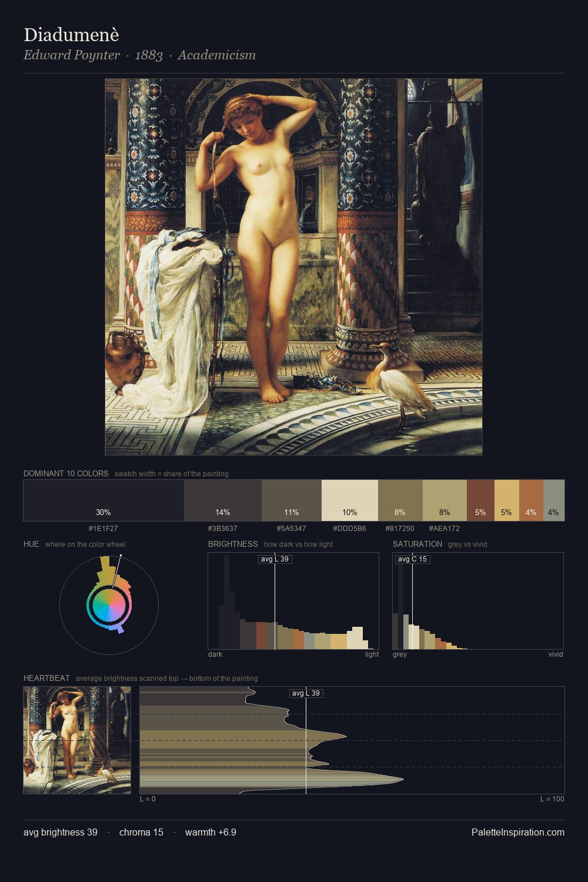This screenshot has height=882, width=588.
Task: Click the 'Edward Poynter · 1883 · Academicism' subtitle
Action: (139, 55)
